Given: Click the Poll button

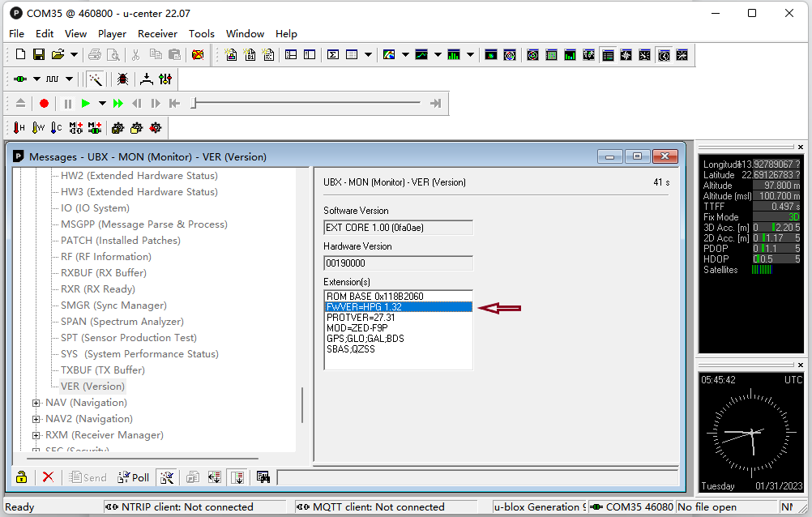Looking at the screenshot, I should [134, 477].
